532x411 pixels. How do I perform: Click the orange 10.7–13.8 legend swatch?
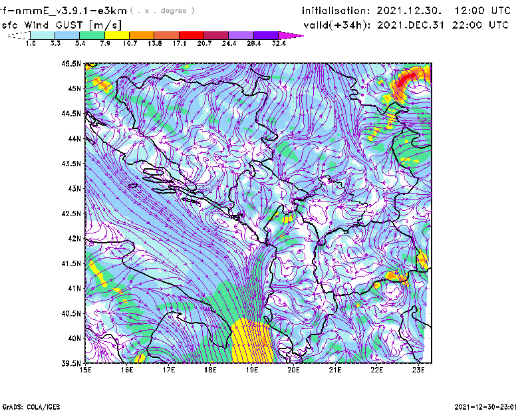coord(142,35)
